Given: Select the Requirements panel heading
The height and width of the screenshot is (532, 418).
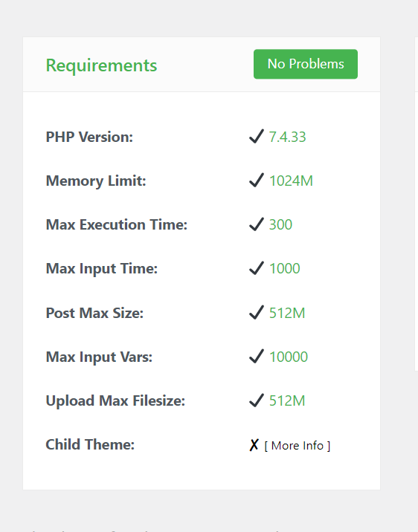Looking at the screenshot, I should [x=101, y=65].
